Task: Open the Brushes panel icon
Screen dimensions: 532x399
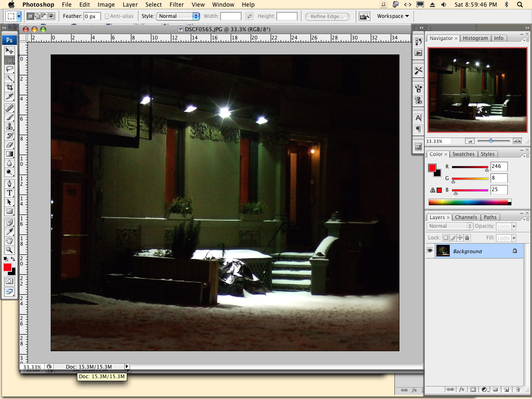Action: 419,89
